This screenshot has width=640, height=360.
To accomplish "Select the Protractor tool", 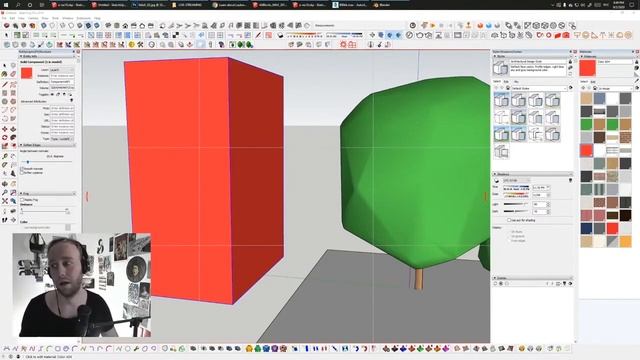I will [x=4, y=164].
